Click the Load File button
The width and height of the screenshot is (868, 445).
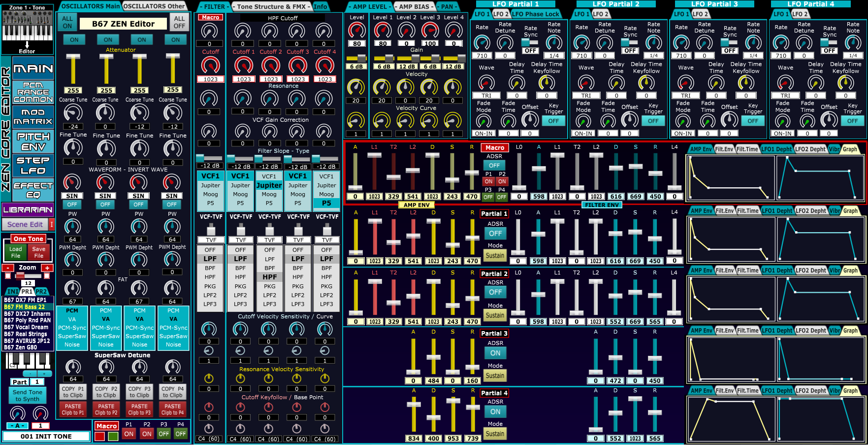tap(16, 252)
